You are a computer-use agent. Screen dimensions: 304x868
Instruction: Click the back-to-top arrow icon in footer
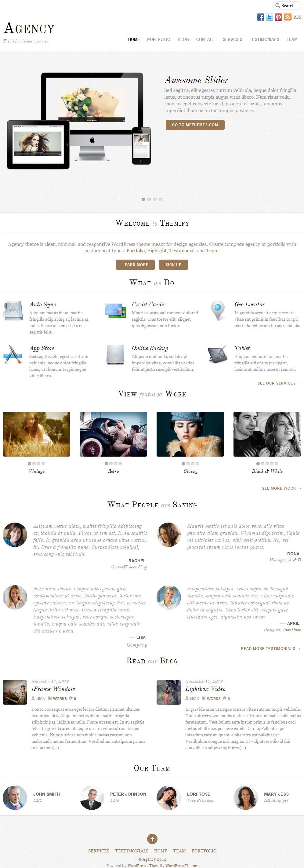152,839
